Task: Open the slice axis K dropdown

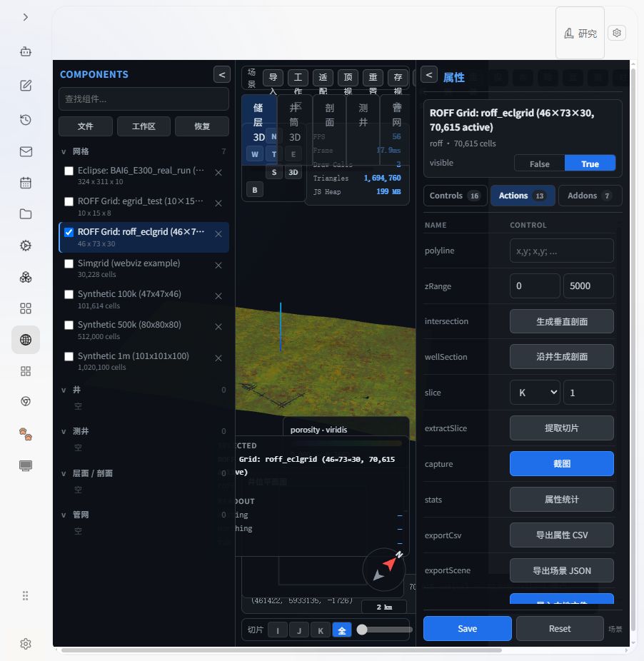Action: pyautogui.click(x=535, y=393)
